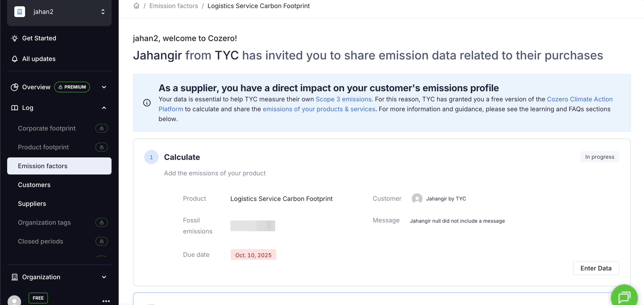Click the home breadcrumb icon
644x305 pixels.
137,6
